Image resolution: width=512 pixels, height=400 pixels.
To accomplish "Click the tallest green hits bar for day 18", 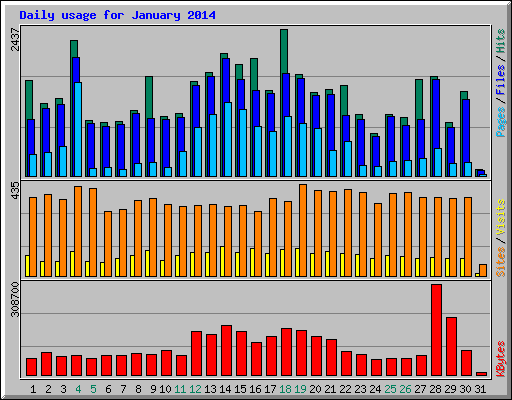I will click(284, 52).
